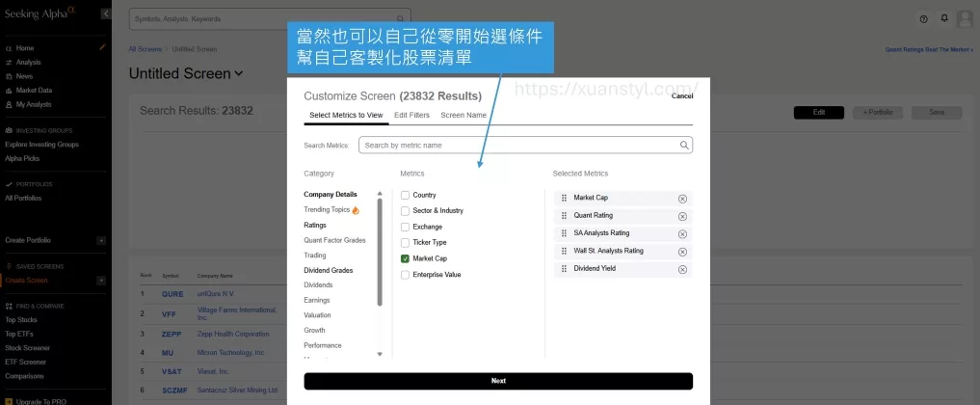Grab the drag handle beside Market Cap
This screenshot has height=405, width=980.
[564, 198]
